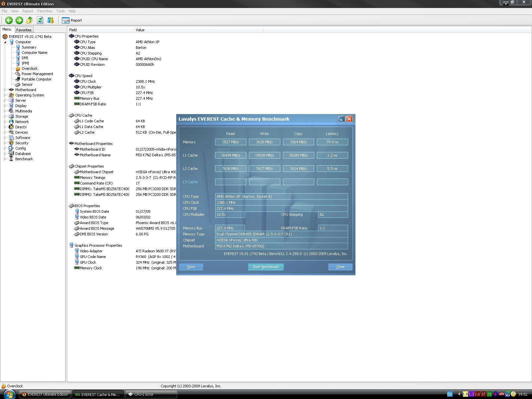Switch to the Favorites tab
The height and width of the screenshot is (399, 532).
click(24, 30)
